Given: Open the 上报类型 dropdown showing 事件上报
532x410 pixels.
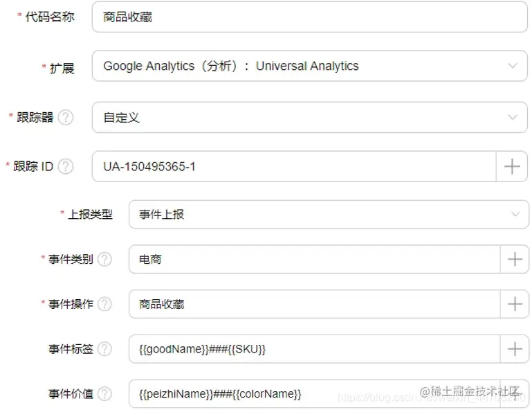Looking at the screenshot, I should [x=329, y=214].
